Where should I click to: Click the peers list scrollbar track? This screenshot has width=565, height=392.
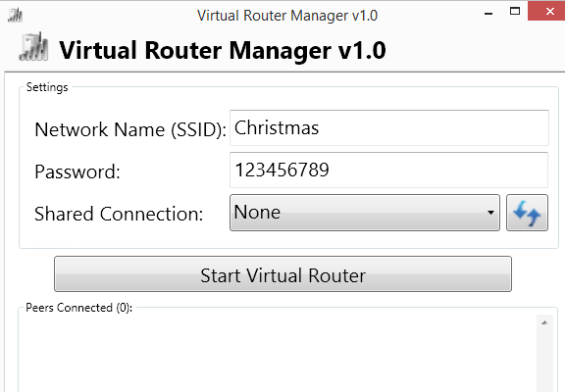[x=544, y=362]
